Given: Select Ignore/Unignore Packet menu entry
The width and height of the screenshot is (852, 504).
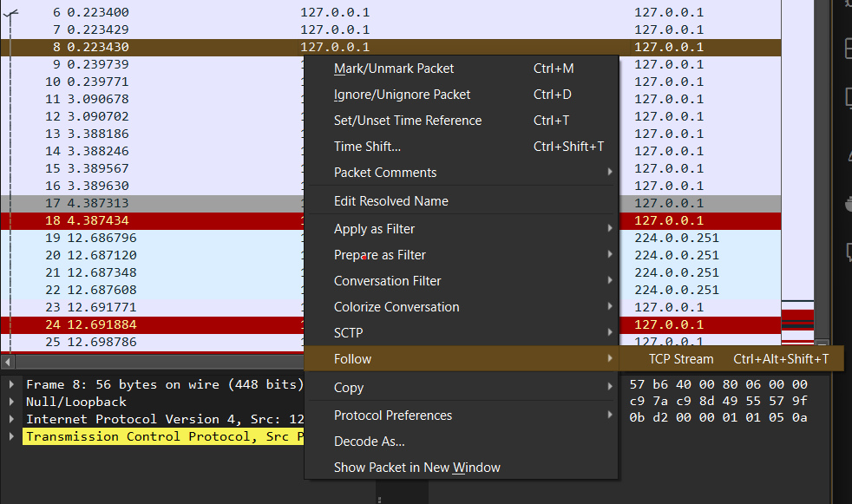Looking at the screenshot, I should point(402,95).
